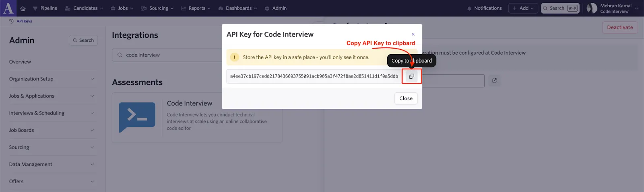
Task: Click the Code Interview terminal logo
Action: [x=137, y=117]
